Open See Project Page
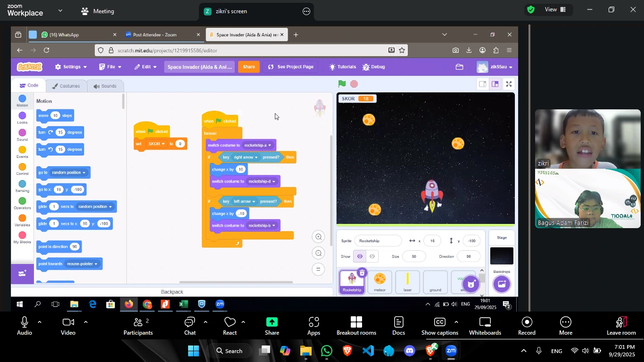644x362 pixels. pos(290,67)
